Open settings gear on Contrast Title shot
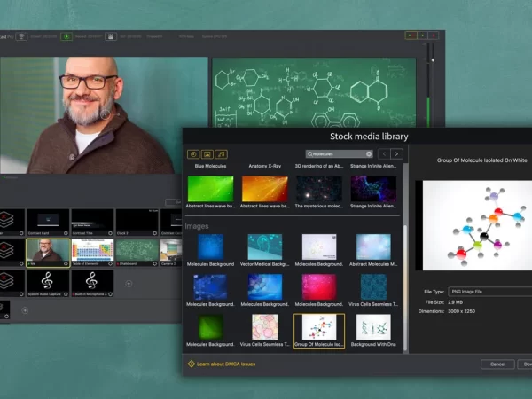This screenshot has width=532, height=399. click(110, 233)
